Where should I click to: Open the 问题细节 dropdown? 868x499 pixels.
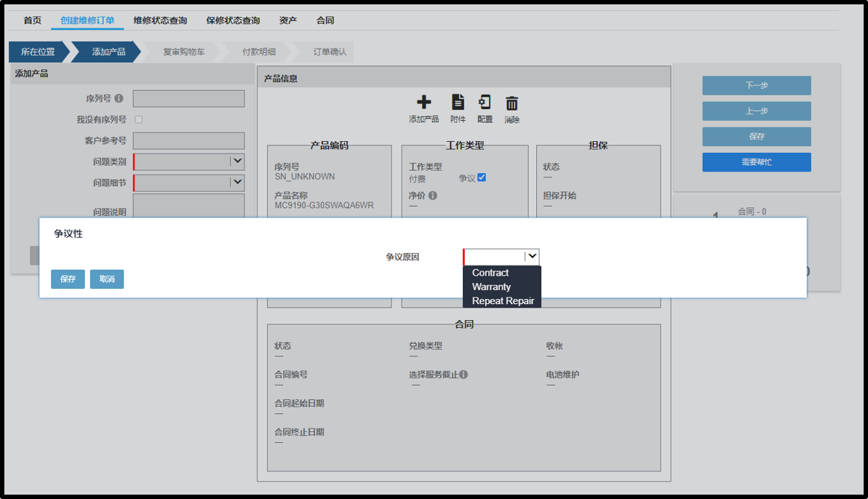[x=188, y=183]
